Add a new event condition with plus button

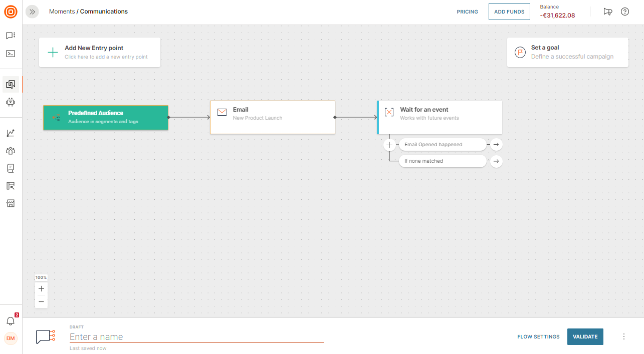coord(389,145)
